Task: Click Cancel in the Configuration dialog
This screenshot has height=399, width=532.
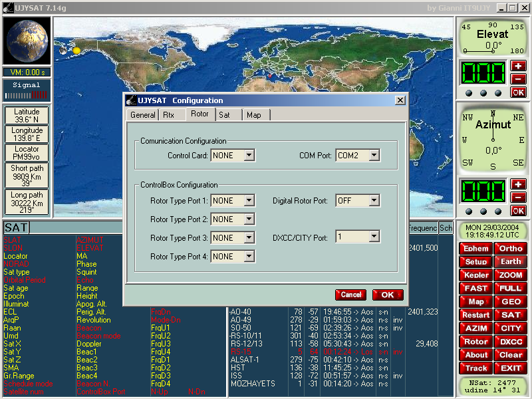Action: point(350,295)
